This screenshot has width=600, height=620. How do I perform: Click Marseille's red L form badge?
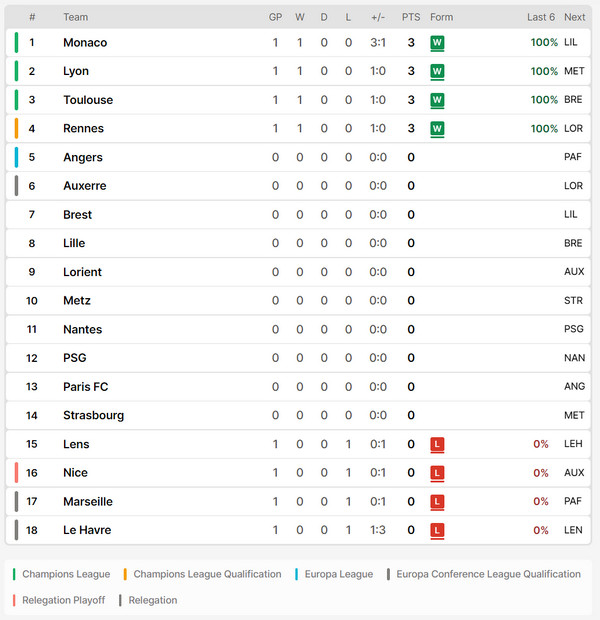(437, 502)
